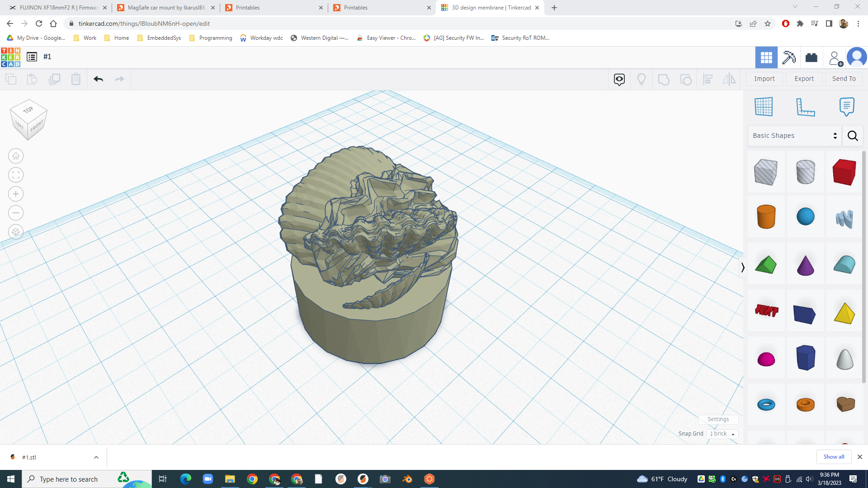Open the Workplane tool
Image resolution: width=868 pixels, height=488 pixels.
pos(764,107)
